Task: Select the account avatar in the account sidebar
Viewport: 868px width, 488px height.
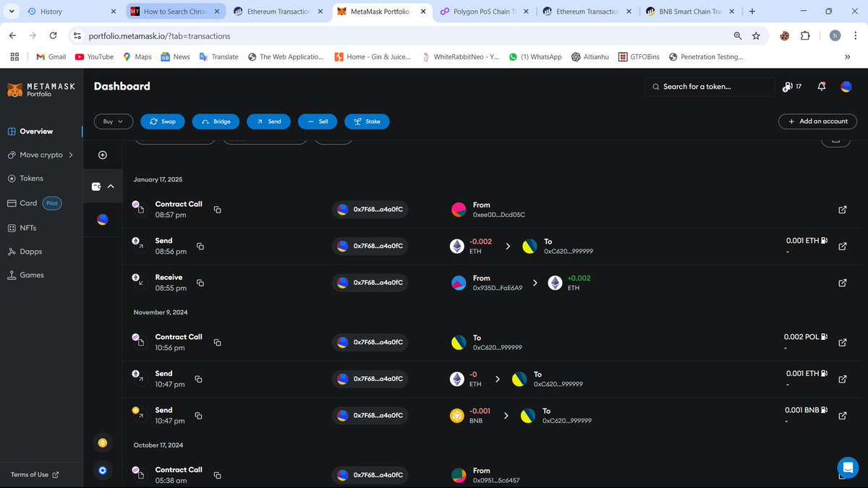Action: click(x=103, y=220)
